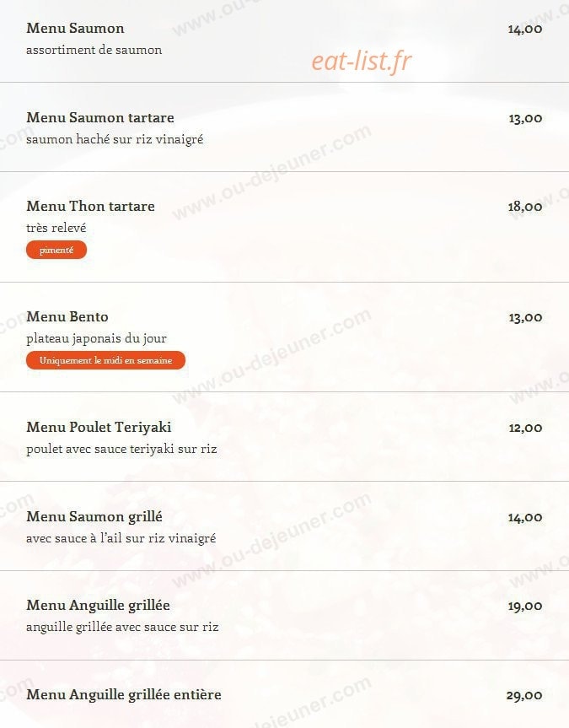Click the 29,00 price for Anguille entière
Image resolution: width=569 pixels, height=728 pixels.
coord(524,695)
